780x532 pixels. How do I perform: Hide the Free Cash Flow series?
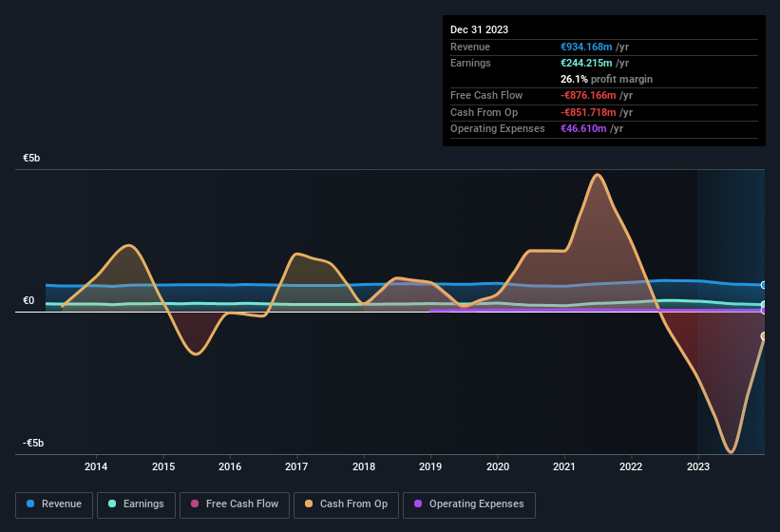[x=234, y=504]
